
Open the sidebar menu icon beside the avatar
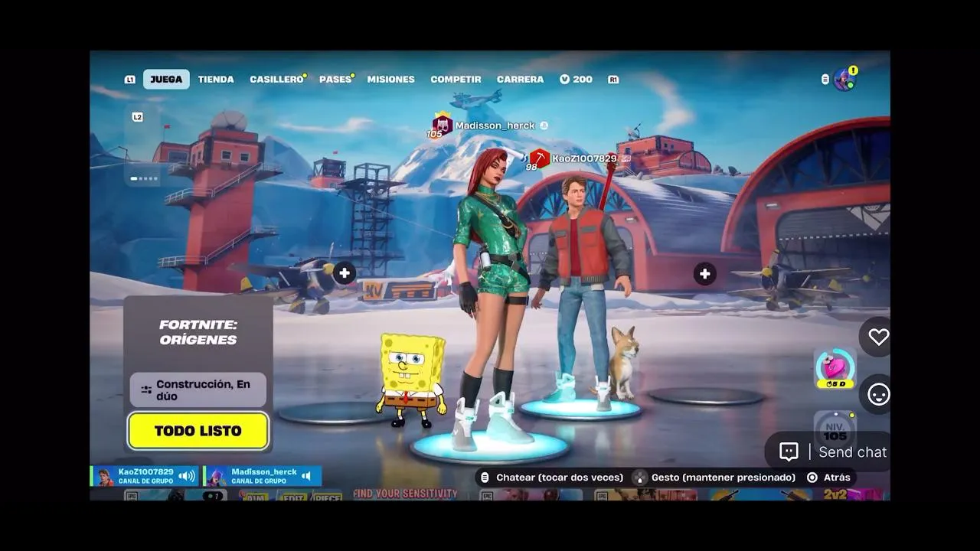(x=825, y=80)
